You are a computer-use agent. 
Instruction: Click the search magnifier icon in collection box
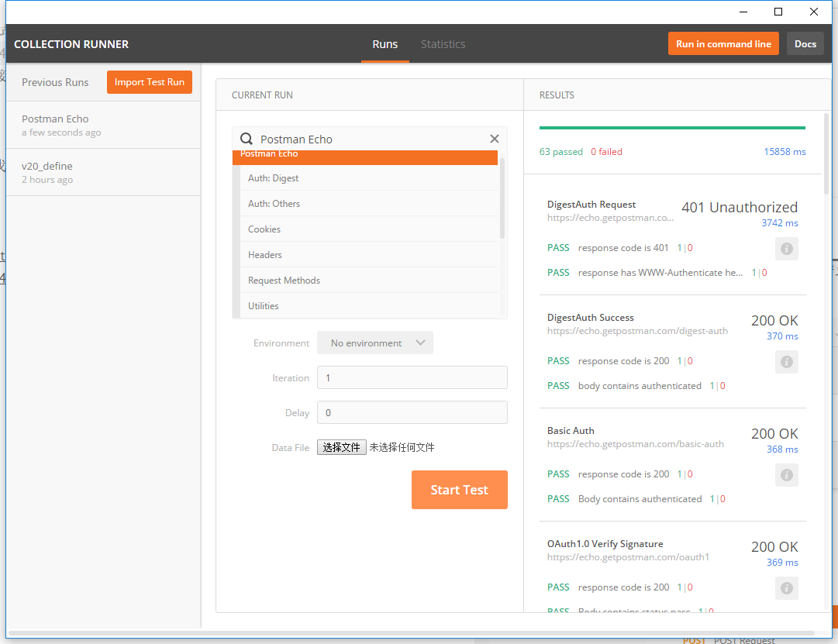pos(247,139)
